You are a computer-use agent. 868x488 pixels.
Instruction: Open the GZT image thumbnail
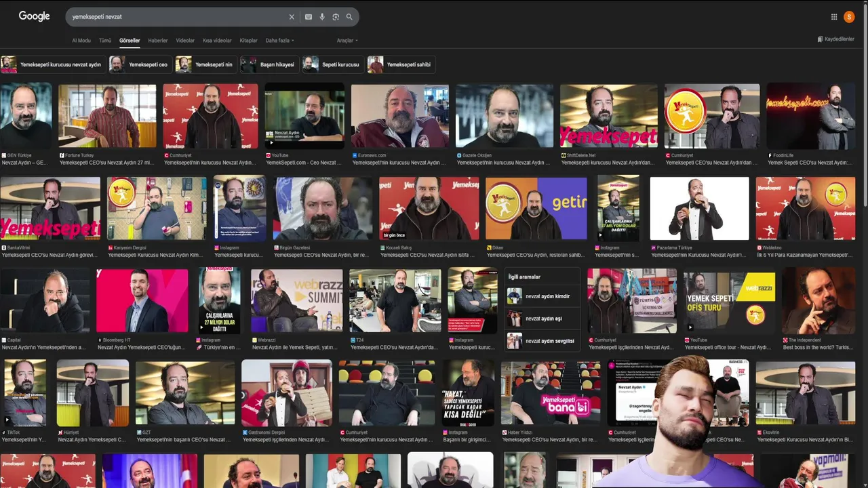pos(185,392)
